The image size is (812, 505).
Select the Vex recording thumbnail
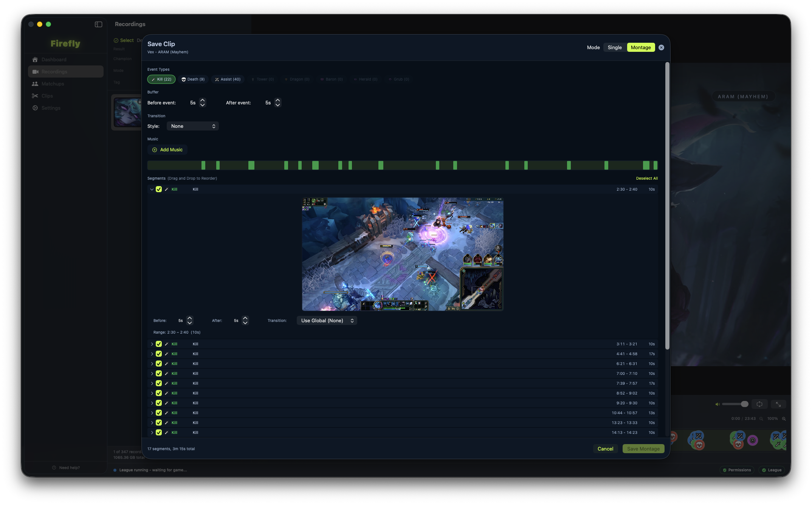[127, 112]
